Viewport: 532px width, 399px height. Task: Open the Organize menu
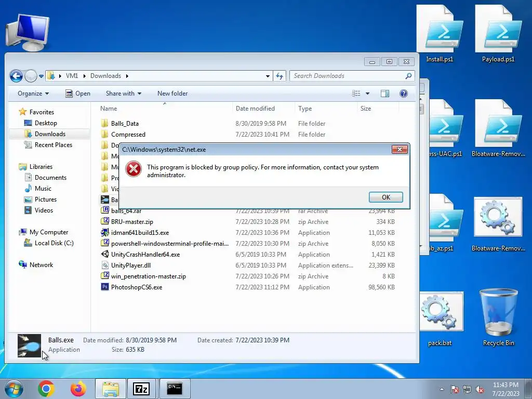coord(33,94)
